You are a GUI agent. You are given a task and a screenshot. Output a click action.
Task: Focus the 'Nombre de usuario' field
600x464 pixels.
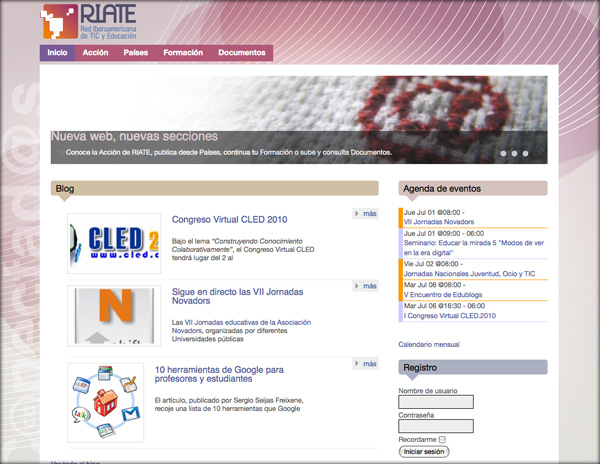click(x=436, y=402)
